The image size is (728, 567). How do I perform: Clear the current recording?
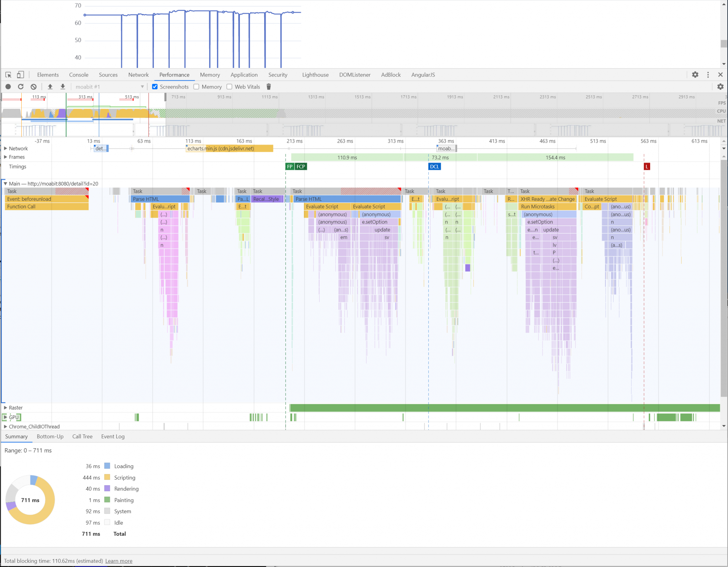[x=33, y=86]
